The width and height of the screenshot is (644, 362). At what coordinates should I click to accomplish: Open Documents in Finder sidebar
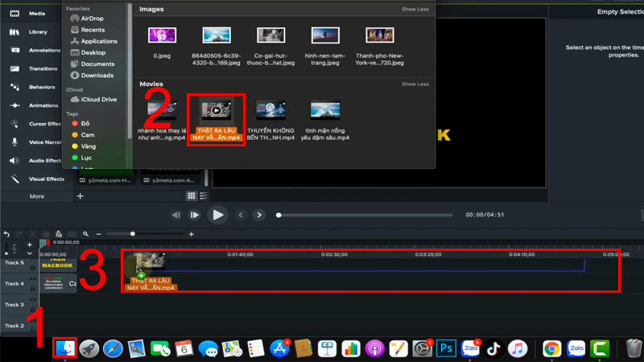93,64
